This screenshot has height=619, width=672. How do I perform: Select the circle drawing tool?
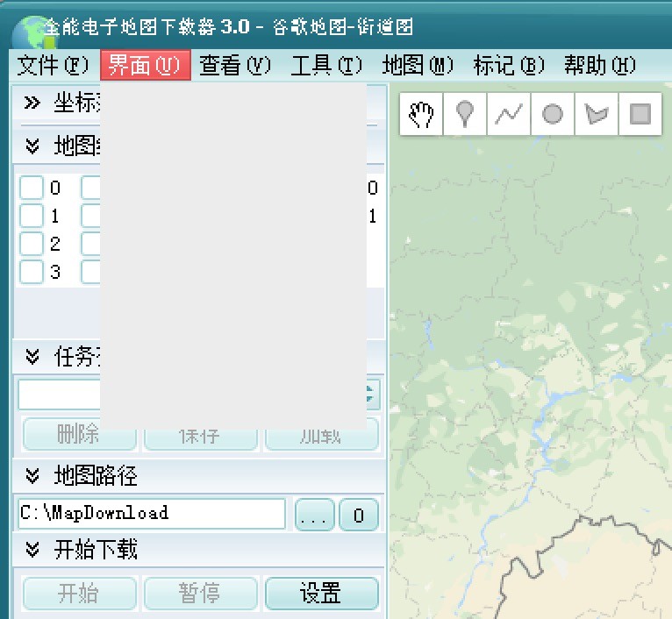click(553, 114)
